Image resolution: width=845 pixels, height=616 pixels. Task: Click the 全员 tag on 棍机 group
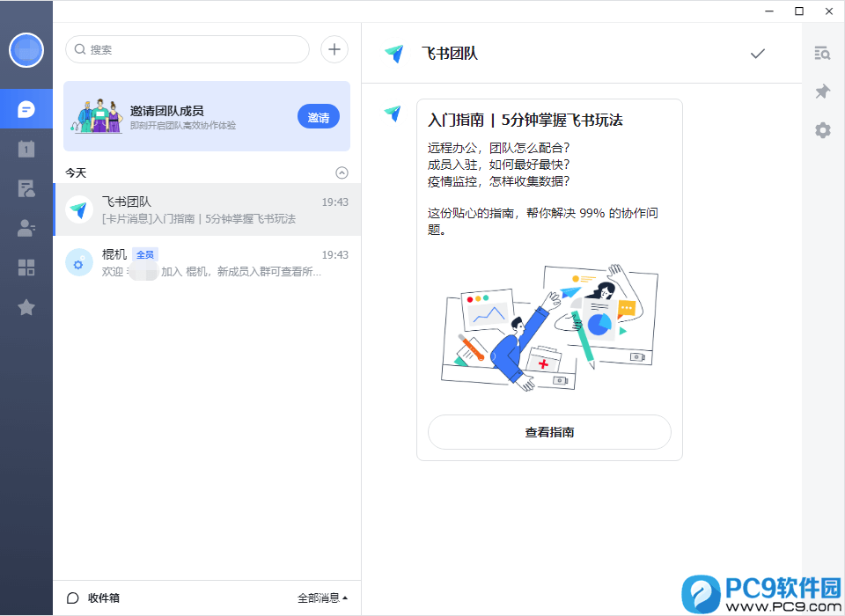[x=145, y=255]
